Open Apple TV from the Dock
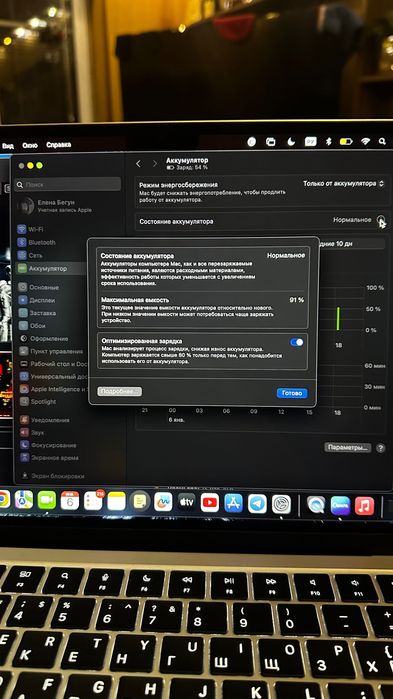 pos(187,502)
